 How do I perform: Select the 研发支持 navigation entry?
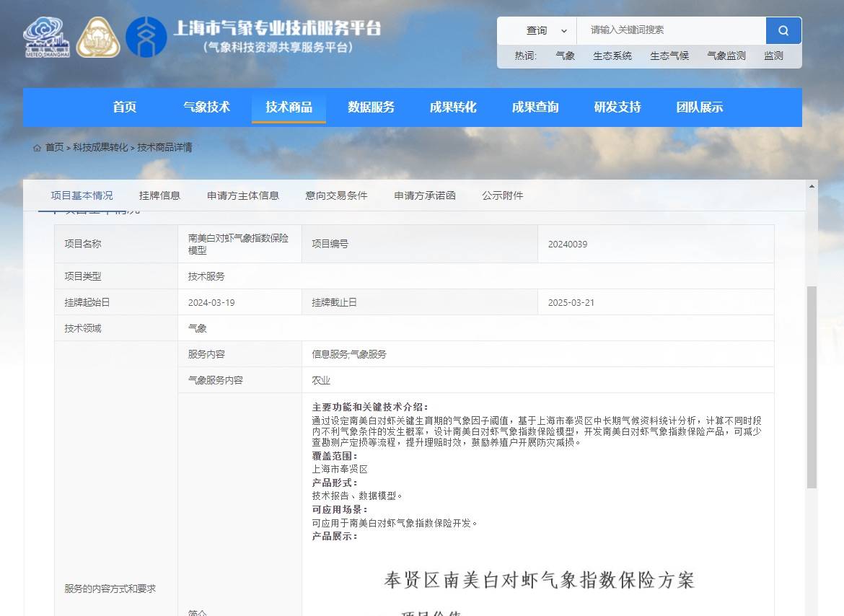pyautogui.click(x=617, y=107)
